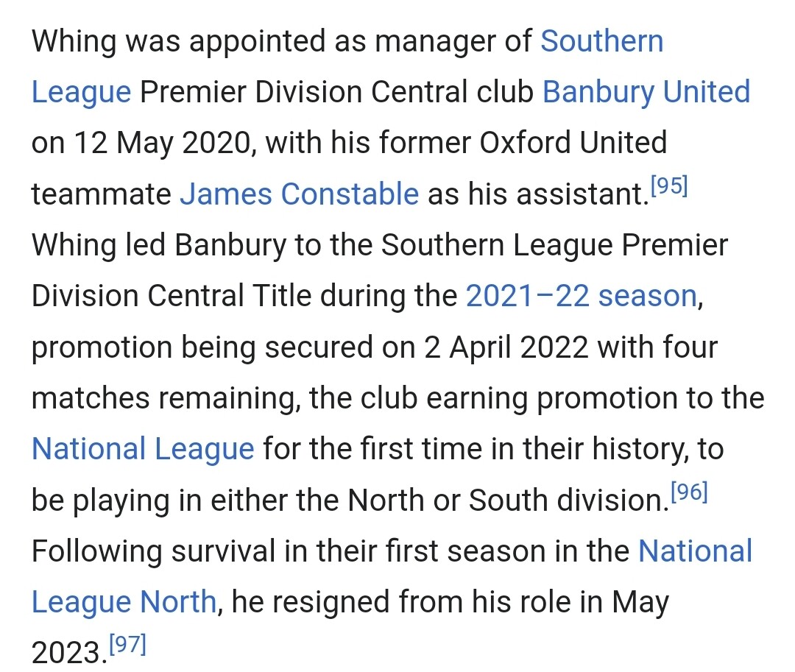This screenshot has height=672, width=795.
Task: Click the text '12 May 2020'
Action: tap(162, 144)
